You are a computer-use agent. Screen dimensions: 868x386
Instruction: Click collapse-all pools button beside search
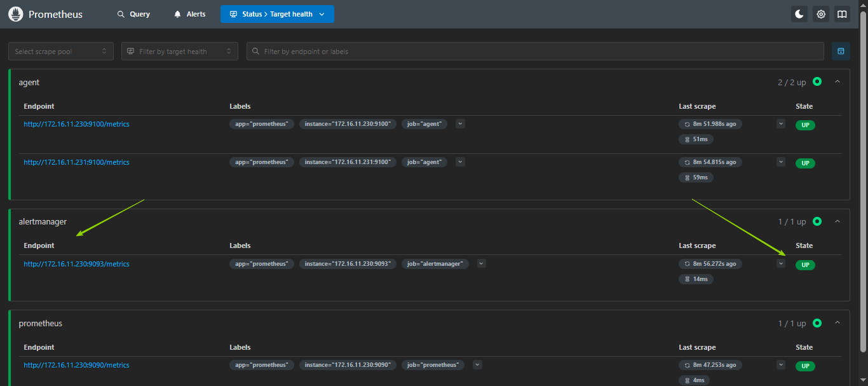pyautogui.click(x=841, y=52)
